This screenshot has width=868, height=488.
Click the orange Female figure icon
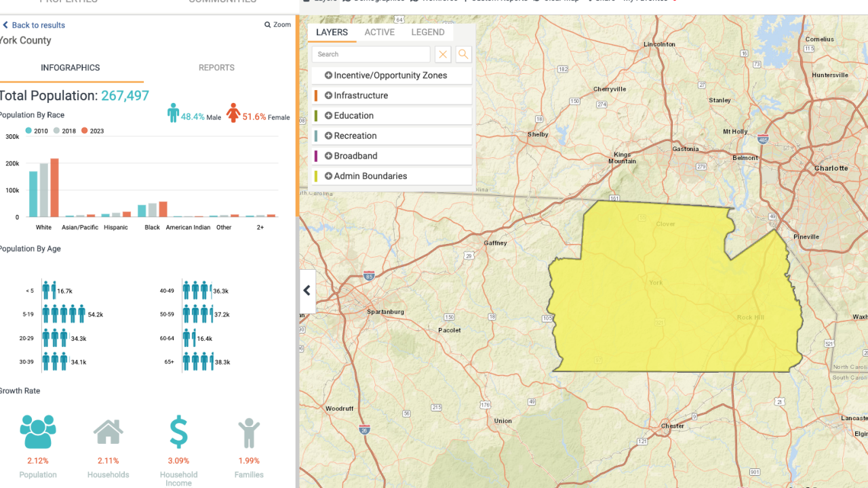(x=233, y=113)
